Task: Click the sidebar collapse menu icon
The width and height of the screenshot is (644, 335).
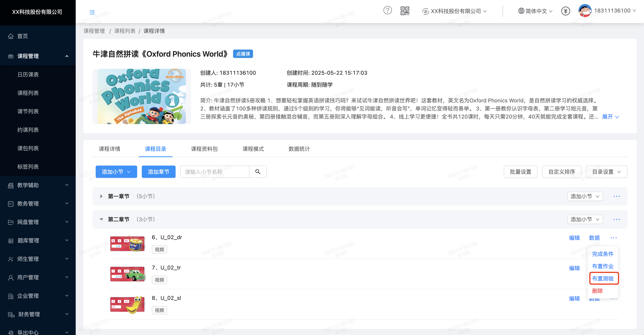Action: point(92,12)
